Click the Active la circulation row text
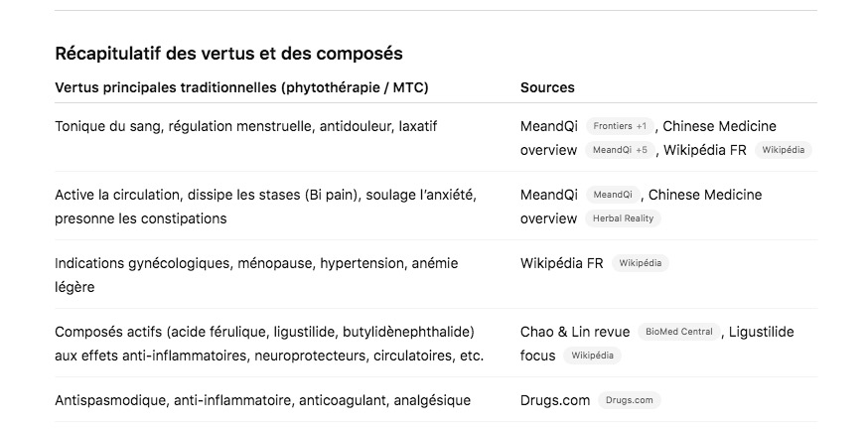Image resolution: width=868 pixels, height=430 pixels. click(265, 207)
